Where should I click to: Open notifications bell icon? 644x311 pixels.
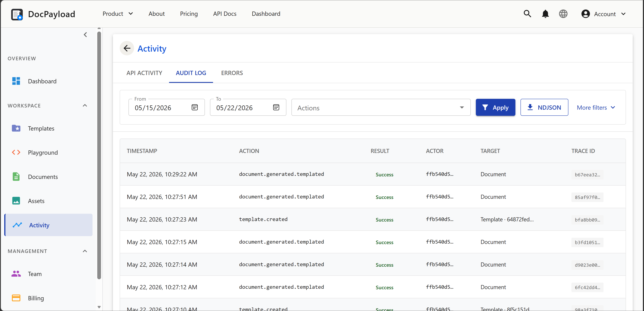(x=545, y=14)
